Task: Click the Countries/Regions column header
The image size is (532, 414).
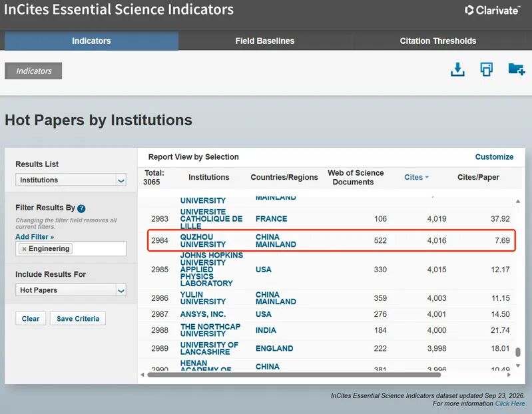Action: pos(284,177)
